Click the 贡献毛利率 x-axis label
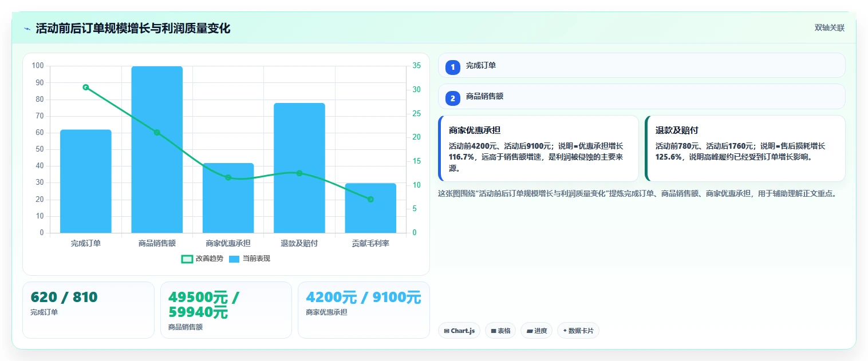 [370, 244]
